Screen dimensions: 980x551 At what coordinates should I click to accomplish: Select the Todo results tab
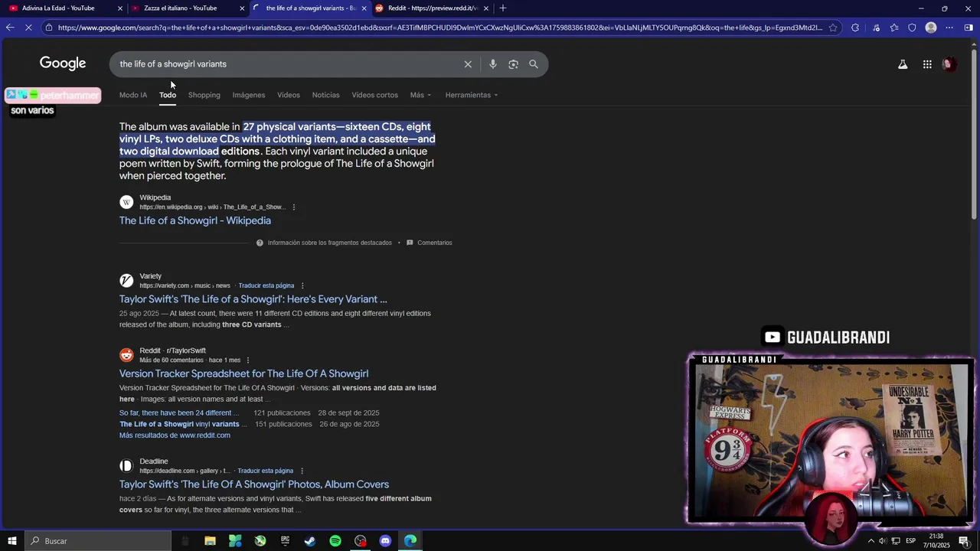(x=168, y=95)
